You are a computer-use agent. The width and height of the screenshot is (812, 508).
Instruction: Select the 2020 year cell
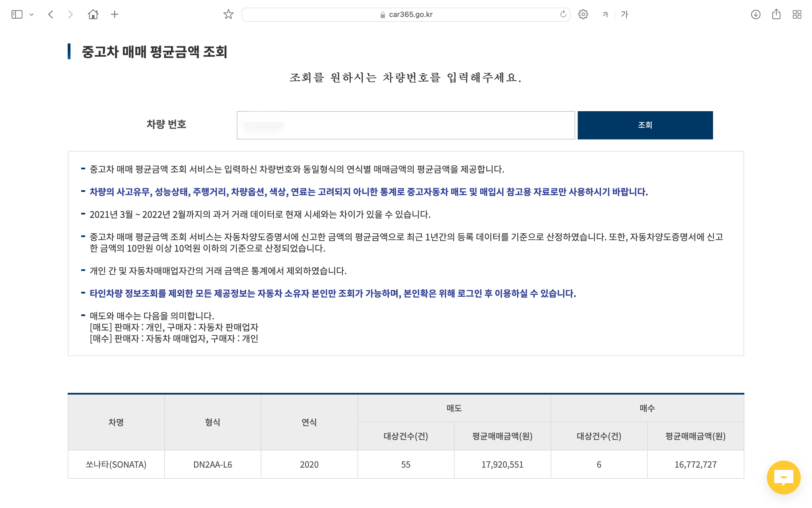click(x=309, y=464)
